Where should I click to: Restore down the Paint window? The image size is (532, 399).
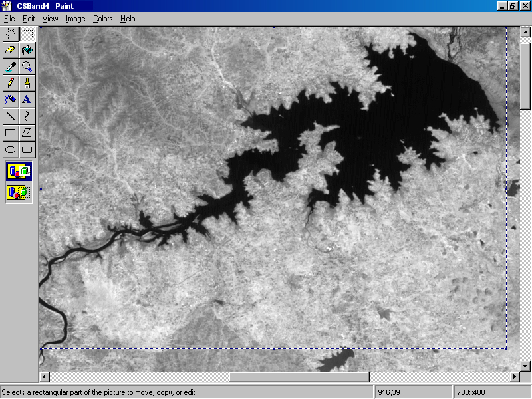[x=513, y=6]
